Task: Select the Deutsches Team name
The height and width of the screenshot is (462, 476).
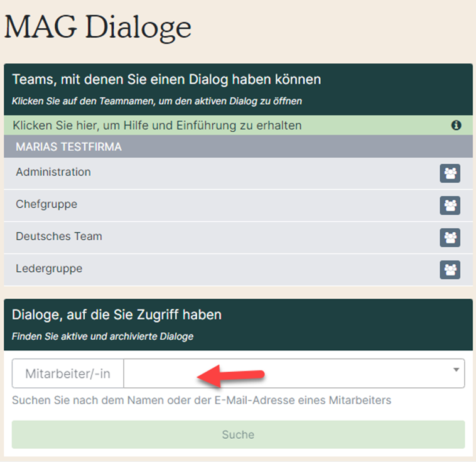Action: (59, 237)
